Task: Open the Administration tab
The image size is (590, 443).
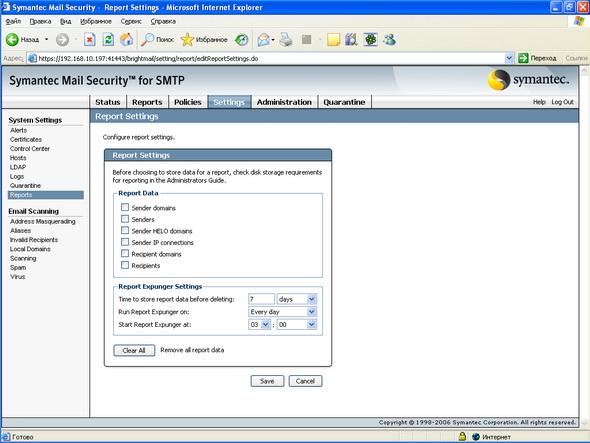Action: pyautogui.click(x=284, y=102)
